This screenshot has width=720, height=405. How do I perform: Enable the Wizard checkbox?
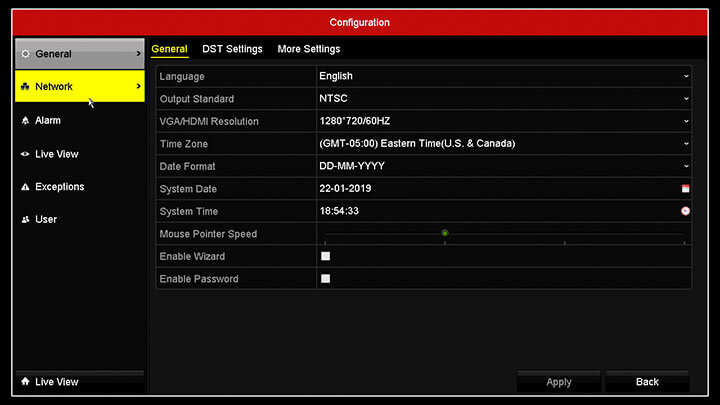point(325,256)
